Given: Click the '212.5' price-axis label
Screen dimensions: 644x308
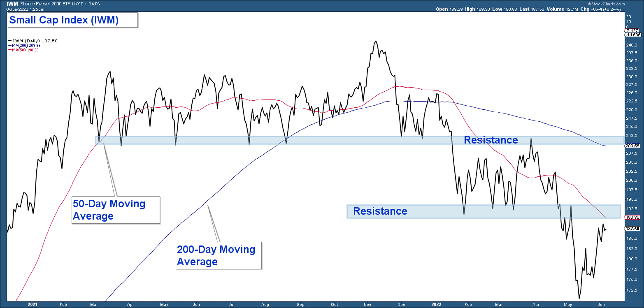Looking at the screenshot, I should point(631,136).
